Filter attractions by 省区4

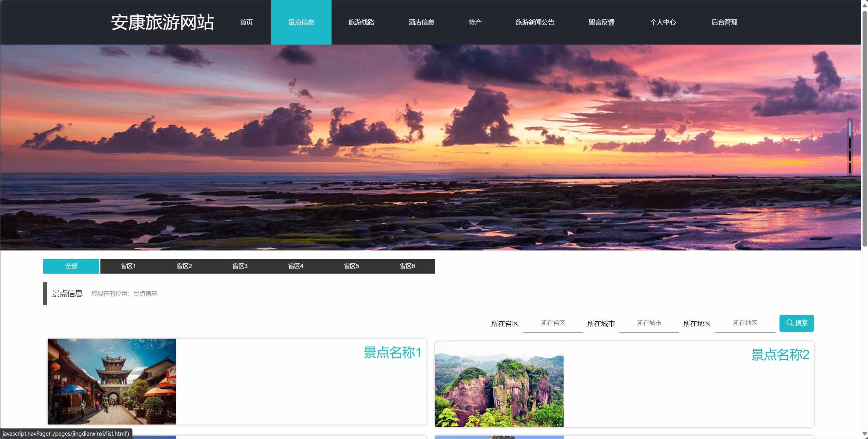click(x=296, y=266)
